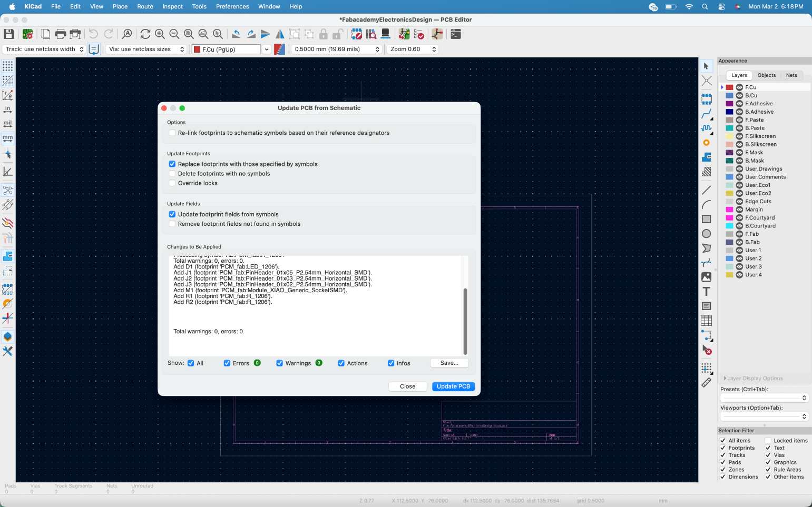812x507 pixels.
Task: Hide the F.Silkscreen layer via eye icon
Action: [739, 136]
